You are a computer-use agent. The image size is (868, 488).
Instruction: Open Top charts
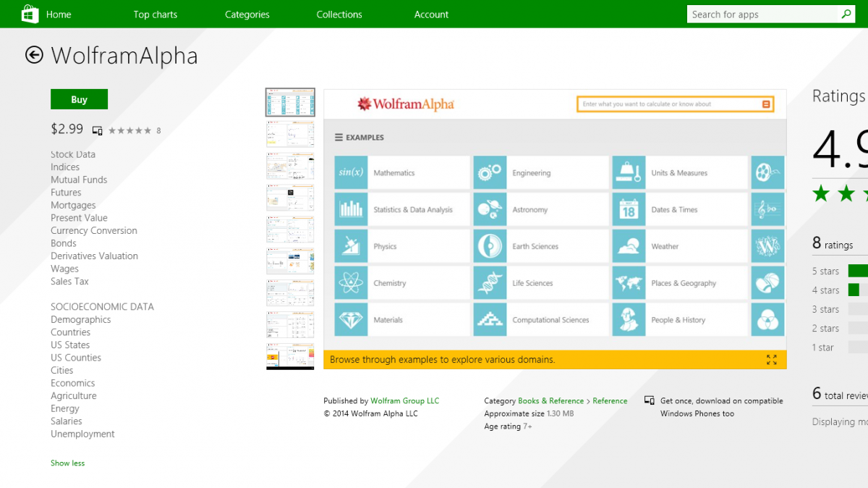(156, 14)
